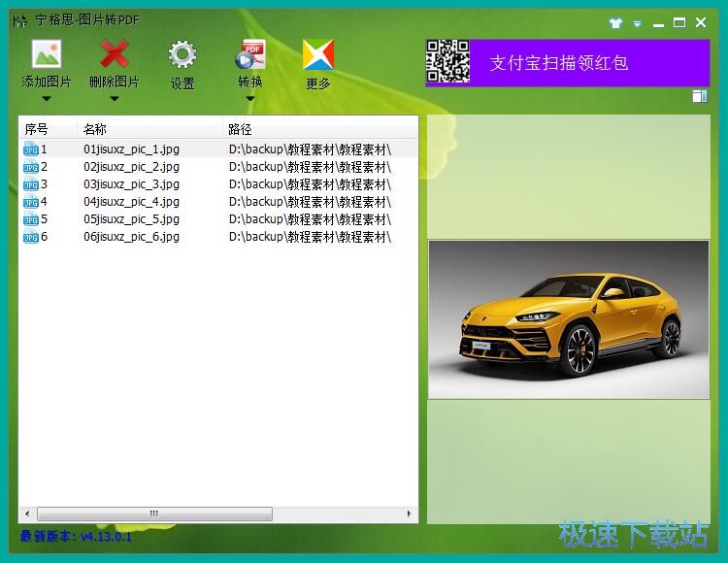This screenshot has width=728, height=563.
Task: Select JPG icon of row 6
Action: 31,237
